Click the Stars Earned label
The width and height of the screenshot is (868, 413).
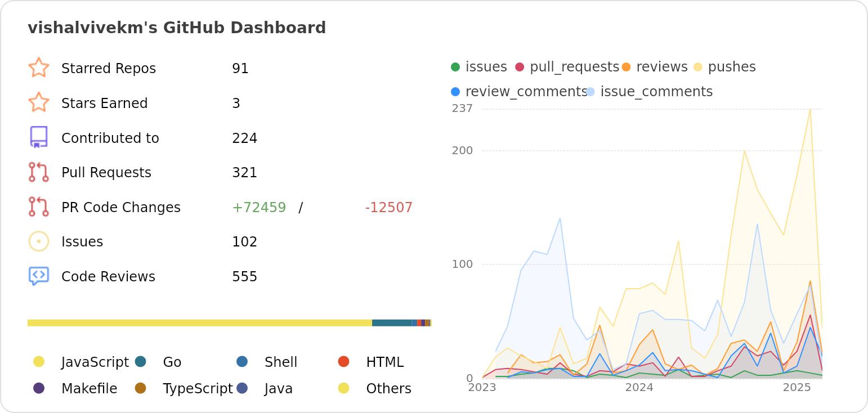click(105, 104)
